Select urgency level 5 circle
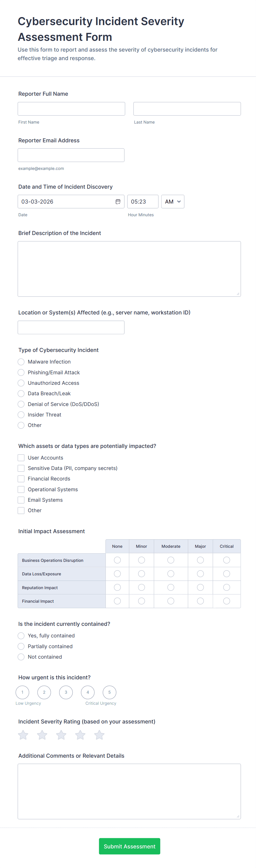256x868 pixels. [x=109, y=693]
